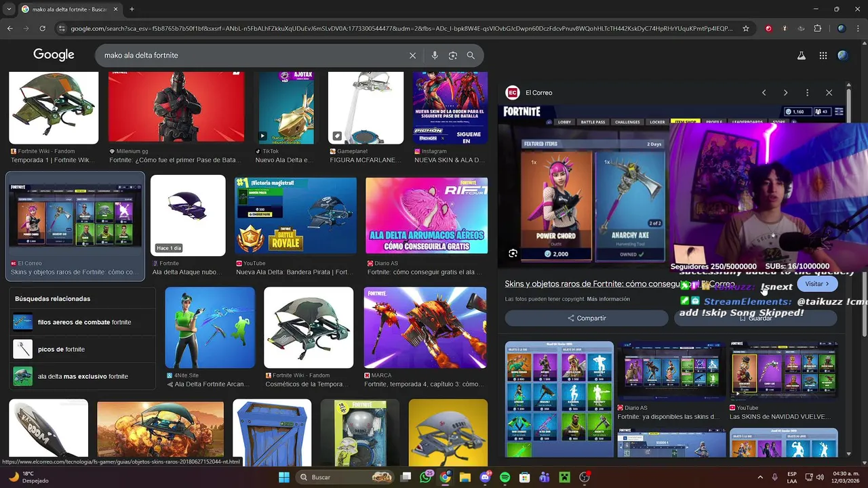Open preview panel more options menu
Screen dimensions: 868x488
[x=807, y=92]
